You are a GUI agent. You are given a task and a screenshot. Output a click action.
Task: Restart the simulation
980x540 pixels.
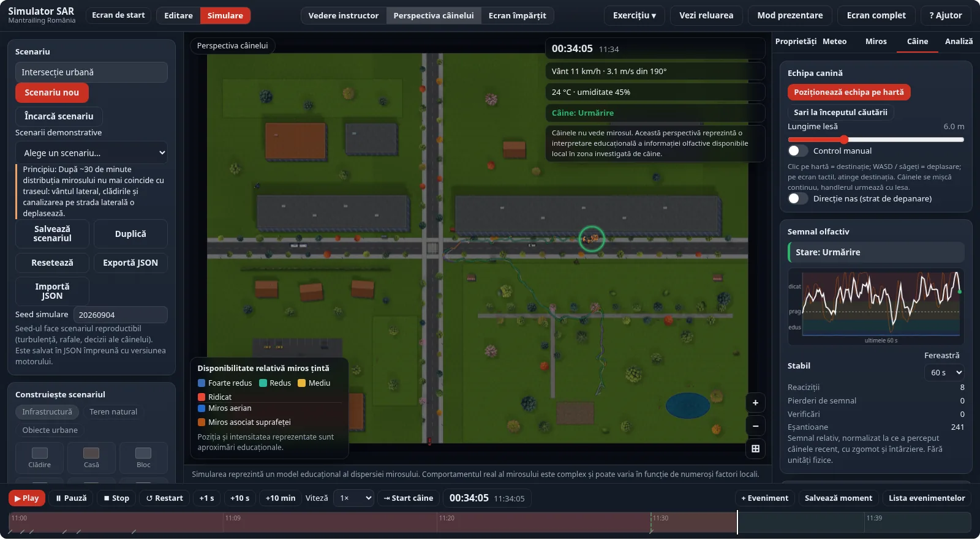click(164, 498)
